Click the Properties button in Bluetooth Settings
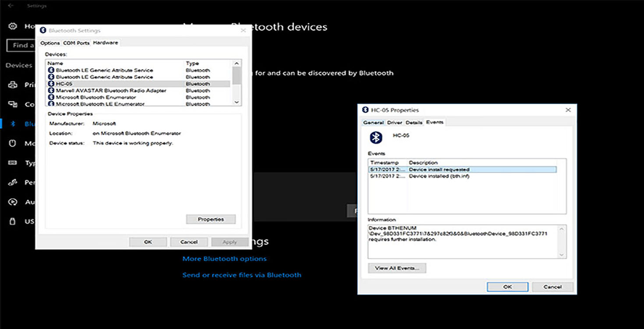The image size is (644, 329). (x=211, y=219)
